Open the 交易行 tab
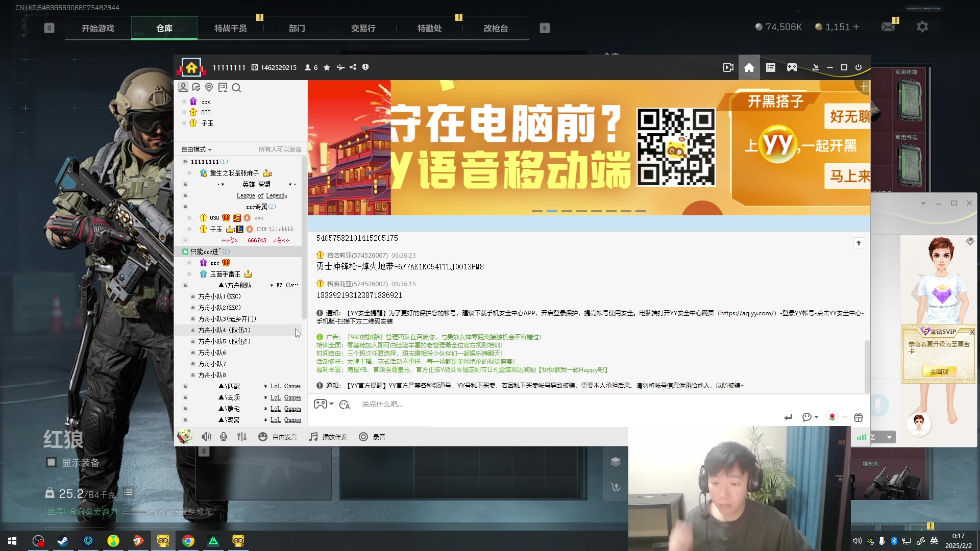The image size is (980, 551). click(x=363, y=28)
